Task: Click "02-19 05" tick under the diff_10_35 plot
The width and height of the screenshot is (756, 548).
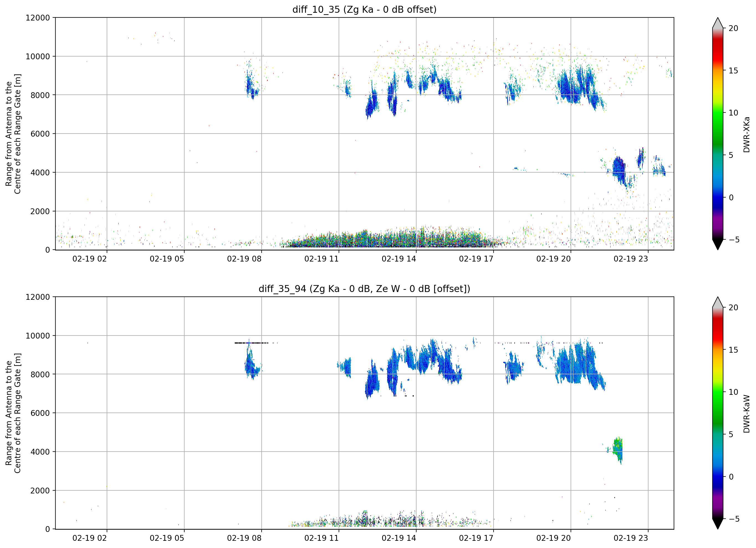Action: (167, 259)
